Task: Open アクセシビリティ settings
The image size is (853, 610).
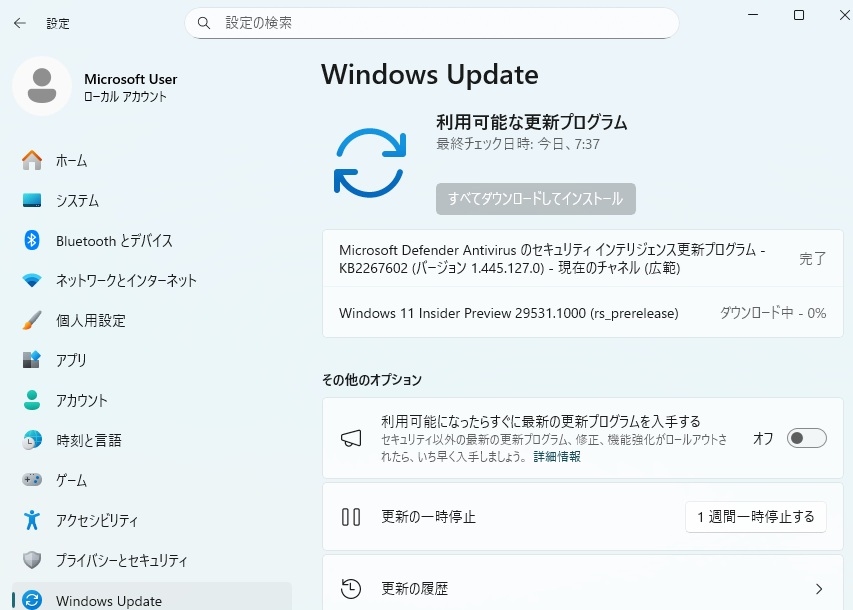Action: 152,520
